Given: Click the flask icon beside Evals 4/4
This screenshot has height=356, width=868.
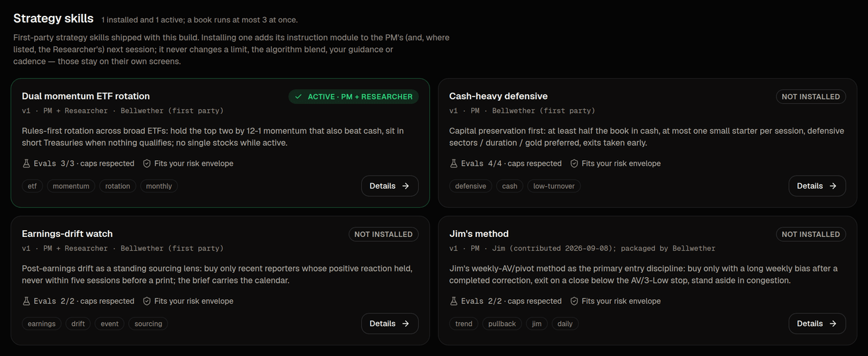Looking at the screenshot, I should coord(454,163).
